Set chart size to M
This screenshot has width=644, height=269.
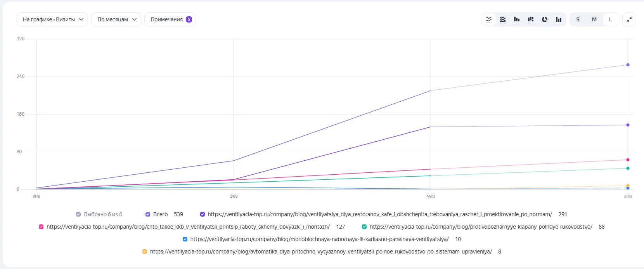pyautogui.click(x=594, y=19)
